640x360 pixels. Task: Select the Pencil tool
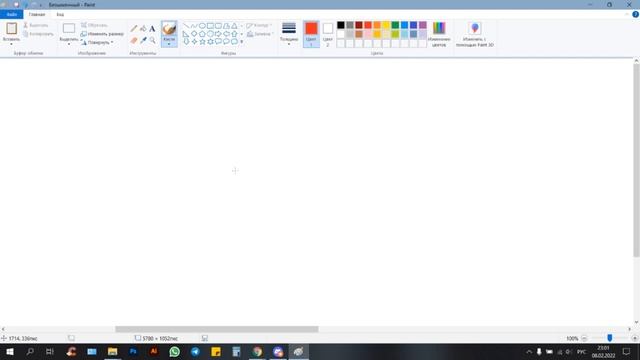tap(134, 29)
